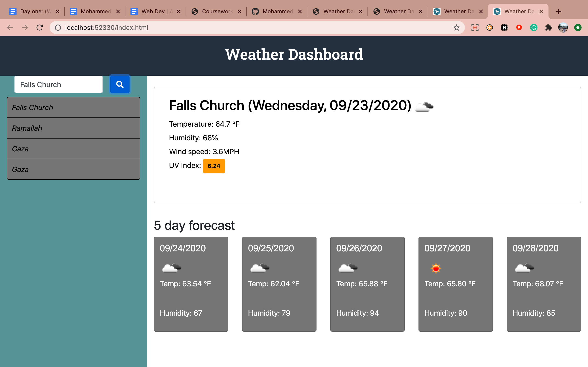Click the site information icon in address bar
588x367 pixels.
coord(58,28)
